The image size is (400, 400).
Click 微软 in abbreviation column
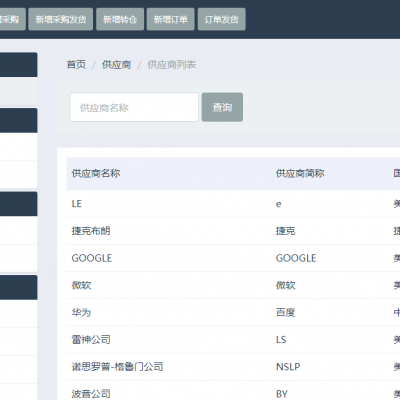[x=286, y=285]
